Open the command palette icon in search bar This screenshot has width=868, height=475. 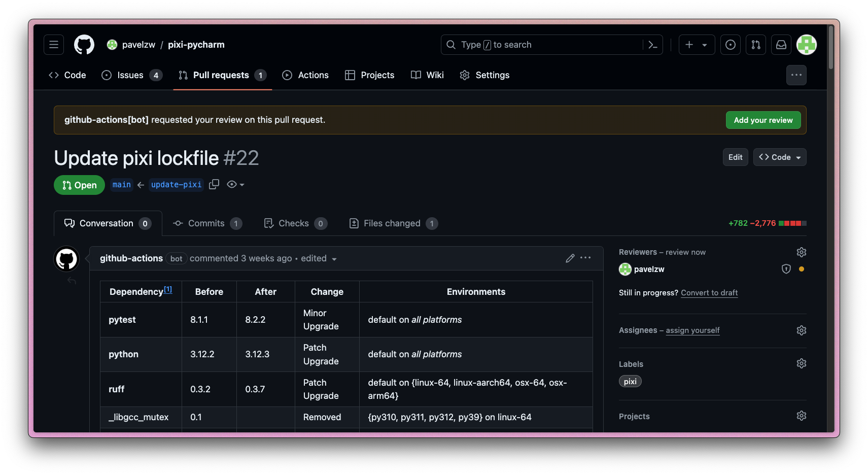[x=653, y=45]
